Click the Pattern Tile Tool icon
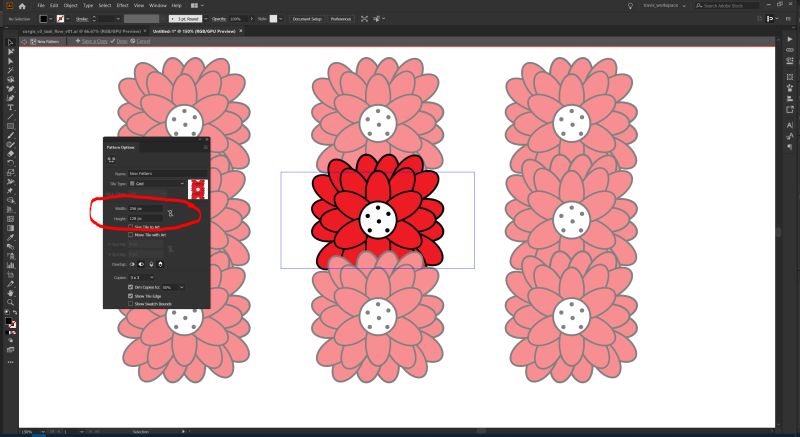800x437 pixels. point(111,160)
